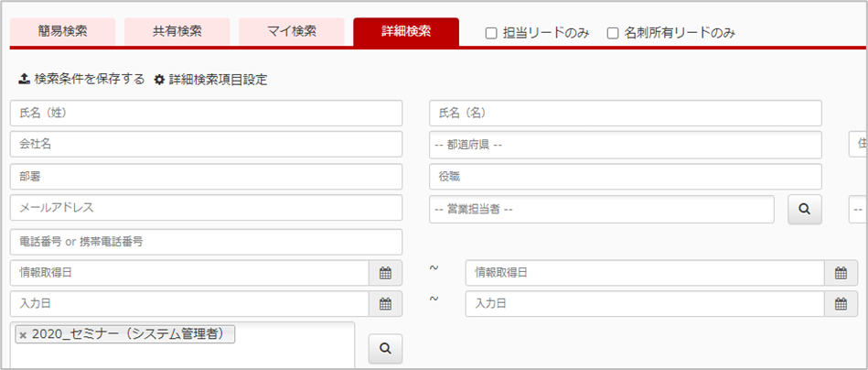Open 詳細検索項目設定 settings
This screenshot has height=370, width=868.
point(218,80)
